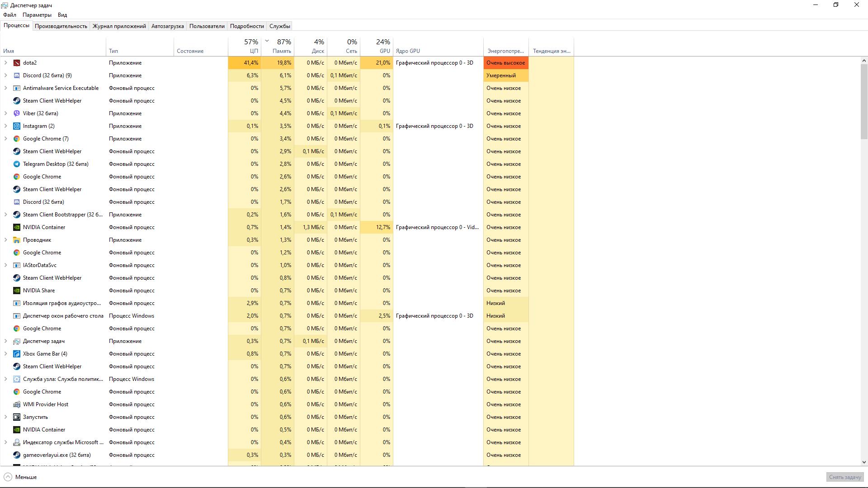Click the scrollbar up arrow
Viewport: 868px width, 488px height.
[864, 61]
